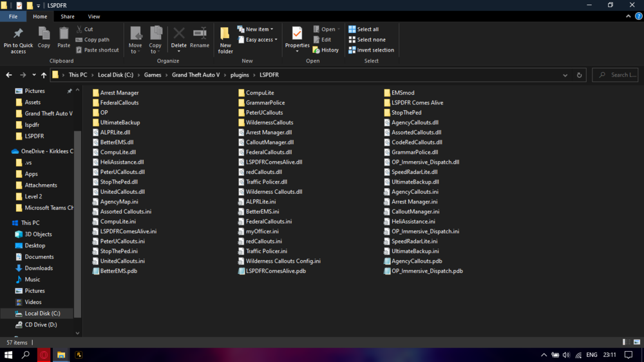This screenshot has width=644, height=362.
Task: Open the File tab
Action: pyautogui.click(x=13, y=17)
